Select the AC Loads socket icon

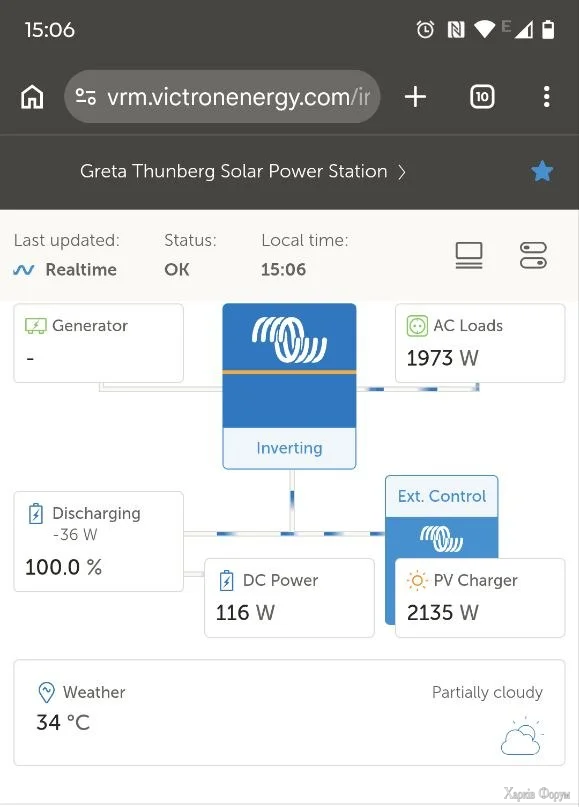[417, 326]
